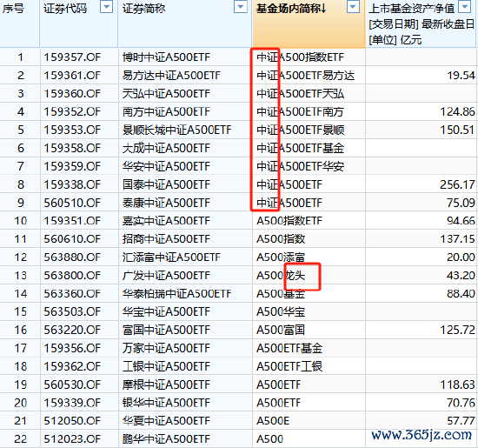The width and height of the screenshot is (478, 448).
Task: Select the row number 22 cell
Action: pyautogui.click(x=20, y=438)
